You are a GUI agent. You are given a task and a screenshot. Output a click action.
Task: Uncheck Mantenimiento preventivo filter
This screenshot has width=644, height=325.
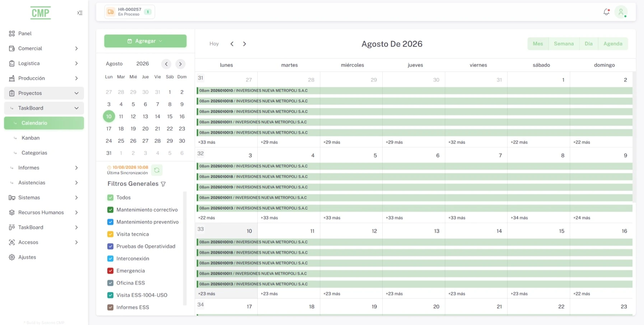point(111,222)
